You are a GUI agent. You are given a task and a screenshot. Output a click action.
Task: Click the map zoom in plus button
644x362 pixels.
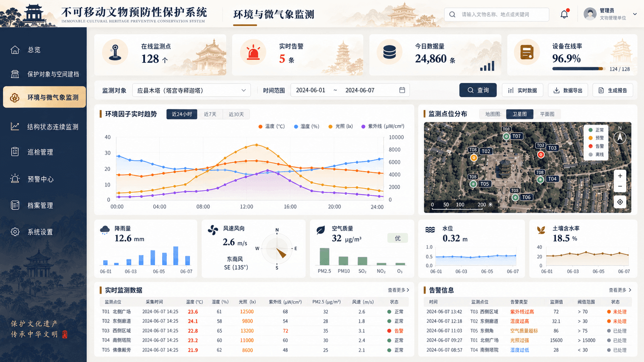[x=620, y=176]
